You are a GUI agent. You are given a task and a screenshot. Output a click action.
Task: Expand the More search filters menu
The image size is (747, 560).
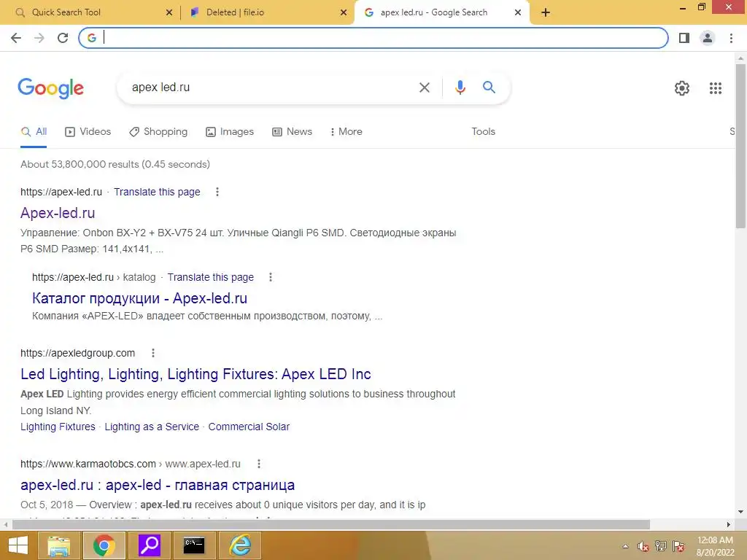click(x=346, y=132)
